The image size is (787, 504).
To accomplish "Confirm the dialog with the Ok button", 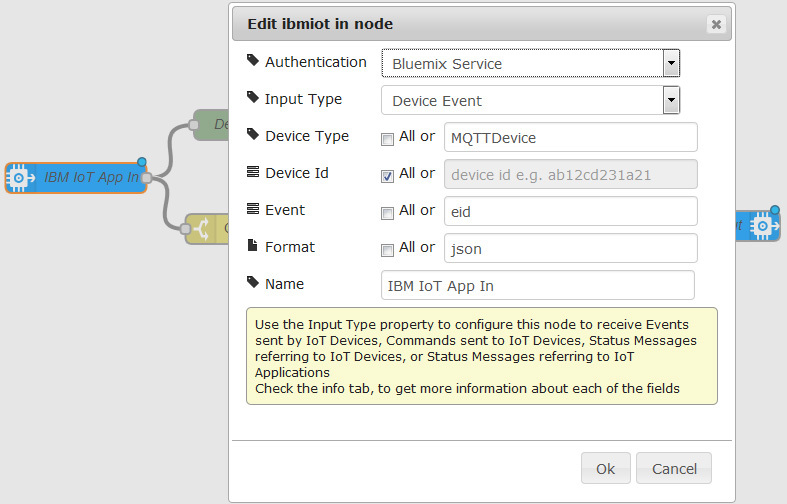I will click(605, 468).
